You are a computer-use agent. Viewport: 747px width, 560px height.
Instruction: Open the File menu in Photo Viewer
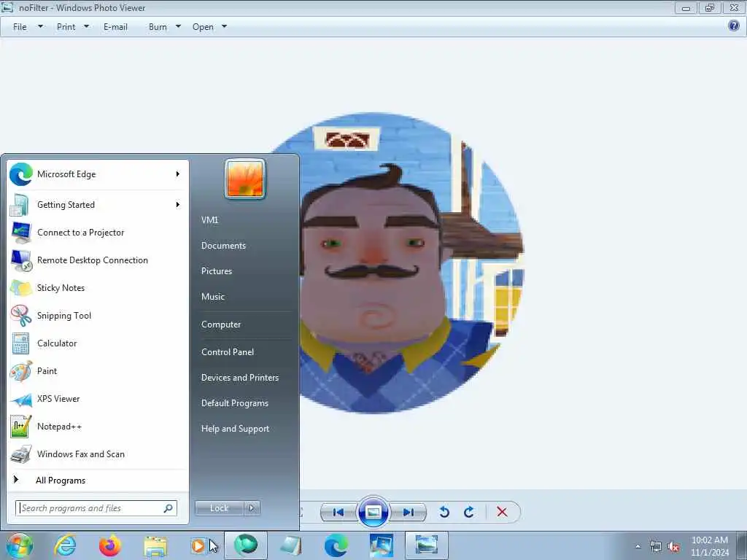27,27
